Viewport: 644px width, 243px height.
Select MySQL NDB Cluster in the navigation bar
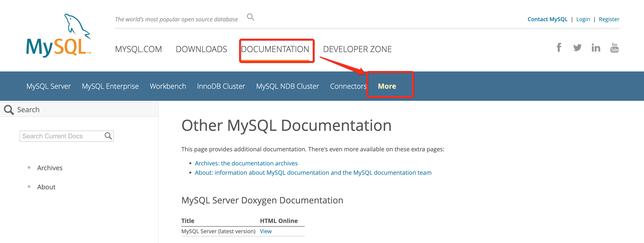[287, 86]
